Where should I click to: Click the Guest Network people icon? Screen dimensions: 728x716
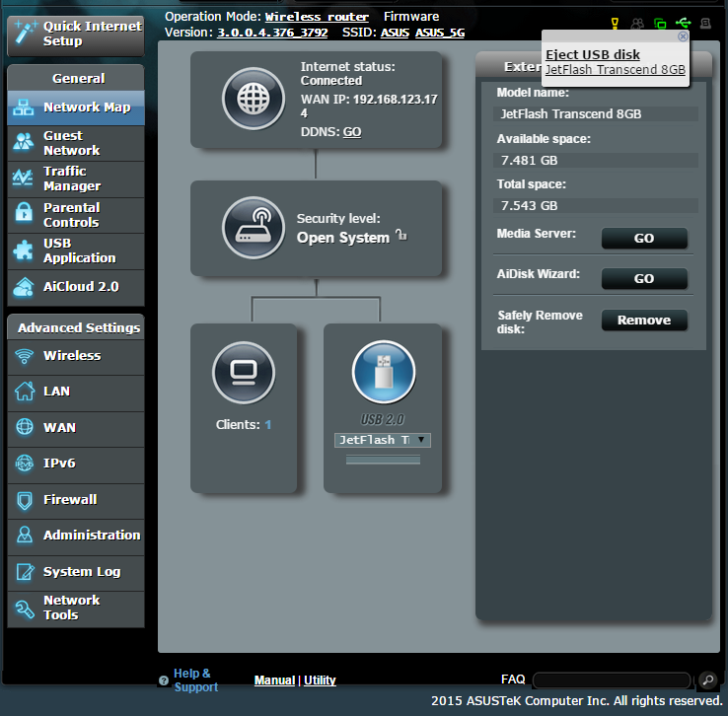point(24,142)
